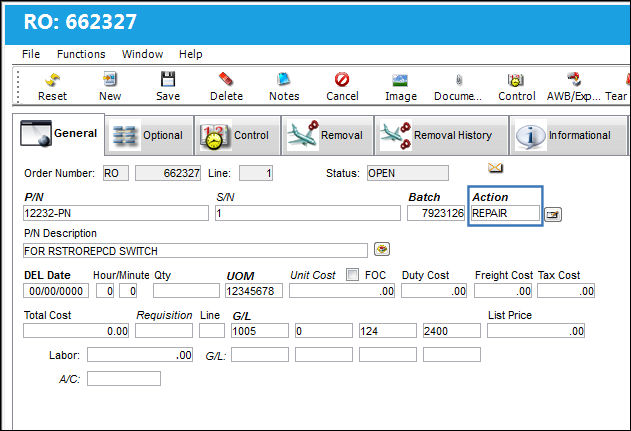Click the P/N field containing 12232-PN
The width and height of the screenshot is (631, 431).
116,213
